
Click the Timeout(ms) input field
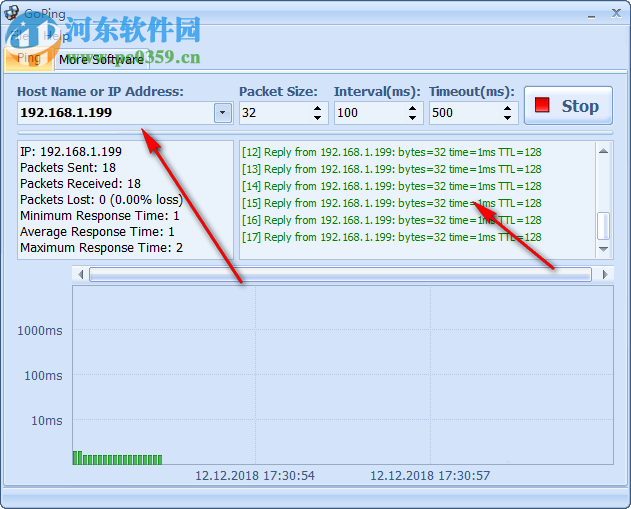pos(465,113)
